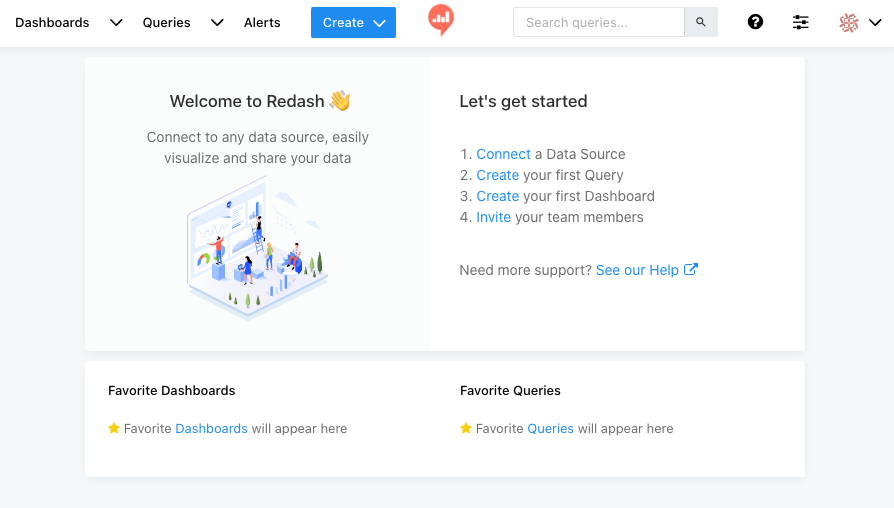
Task: Click Create your first Query link
Action: tap(498, 175)
